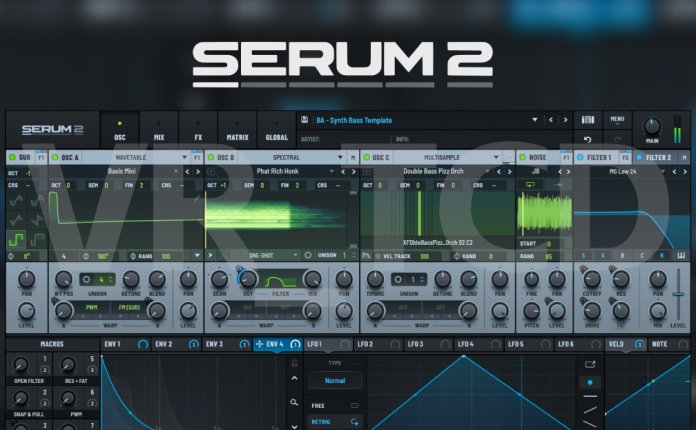Click the RETRIG LFO mode button
Image resolution: width=696 pixels, height=430 pixels.
(335, 422)
